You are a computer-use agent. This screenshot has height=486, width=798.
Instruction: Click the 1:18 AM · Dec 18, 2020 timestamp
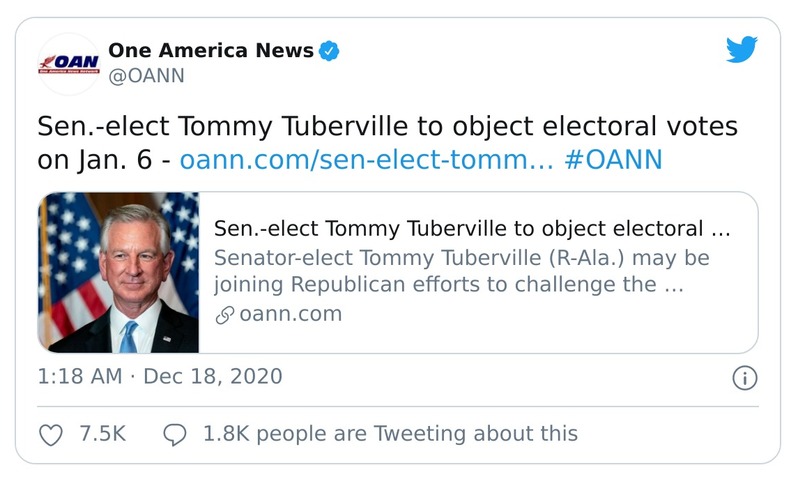click(160, 377)
